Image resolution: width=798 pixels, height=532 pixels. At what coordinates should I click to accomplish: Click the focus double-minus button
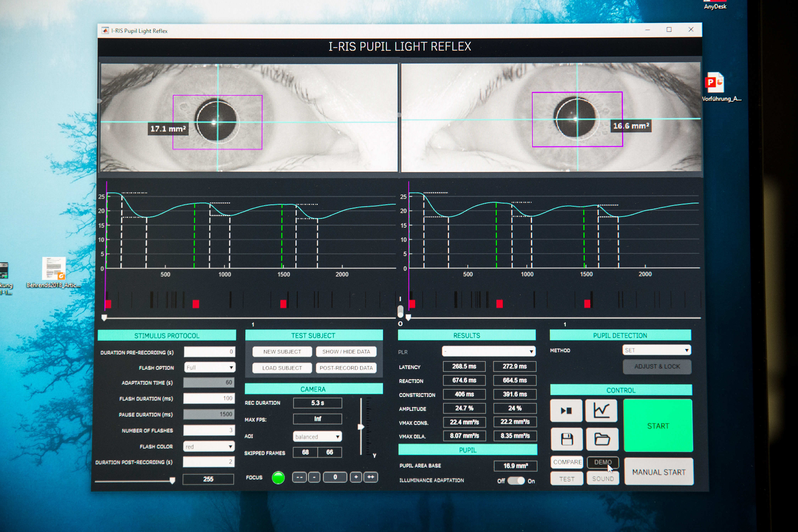[x=299, y=477]
